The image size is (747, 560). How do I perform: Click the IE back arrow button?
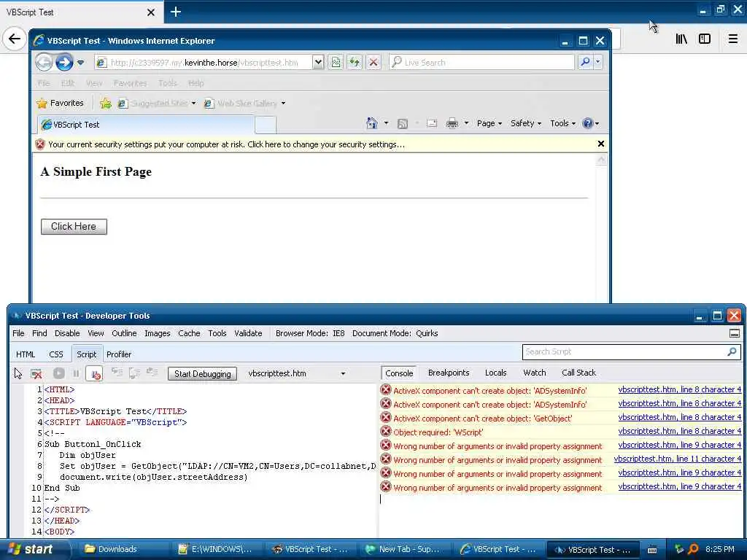click(44, 63)
